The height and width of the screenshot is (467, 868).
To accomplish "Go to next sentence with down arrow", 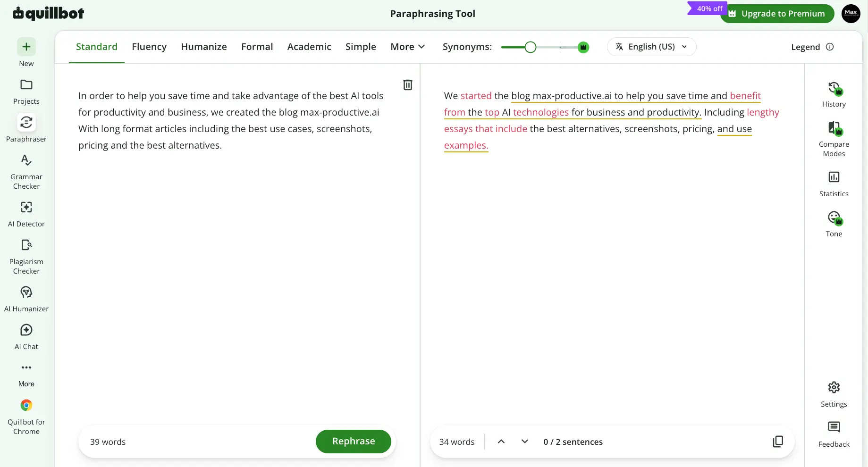I will pyautogui.click(x=525, y=442).
